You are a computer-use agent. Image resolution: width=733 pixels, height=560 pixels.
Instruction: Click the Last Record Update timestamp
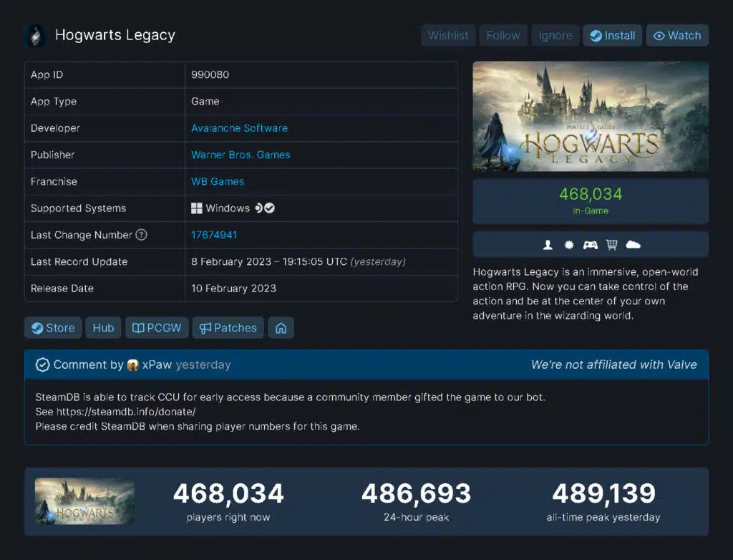tap(298, 262)
